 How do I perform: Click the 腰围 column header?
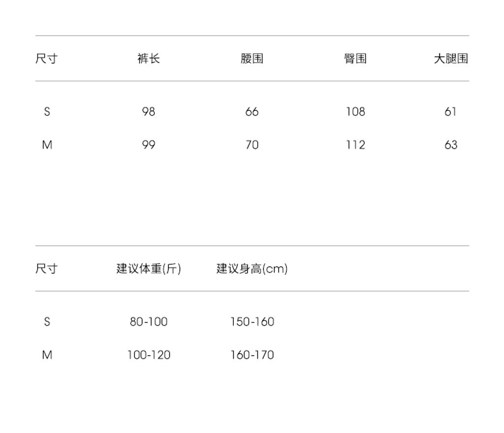click(x=252, y=59)
